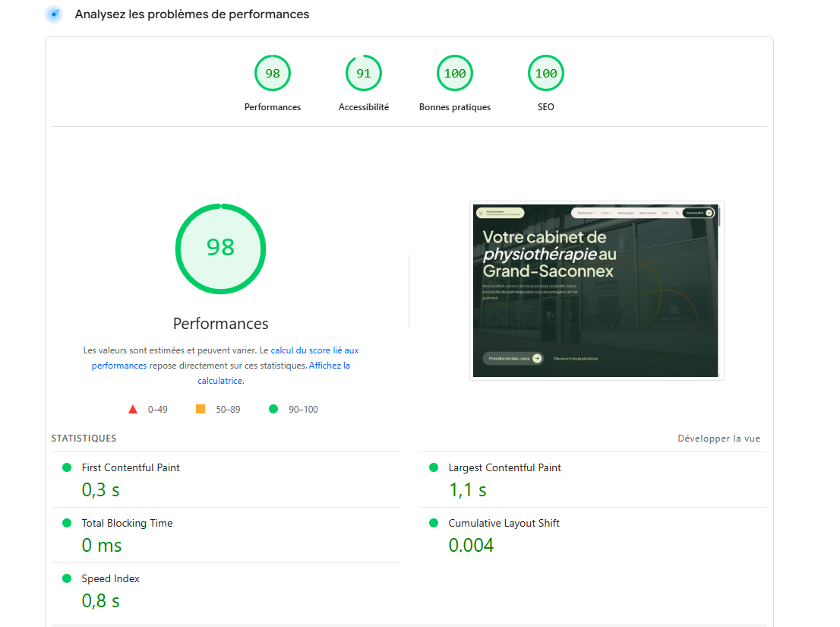Select the Accessibilité 91 score gauge

click(x=364, y=74)
